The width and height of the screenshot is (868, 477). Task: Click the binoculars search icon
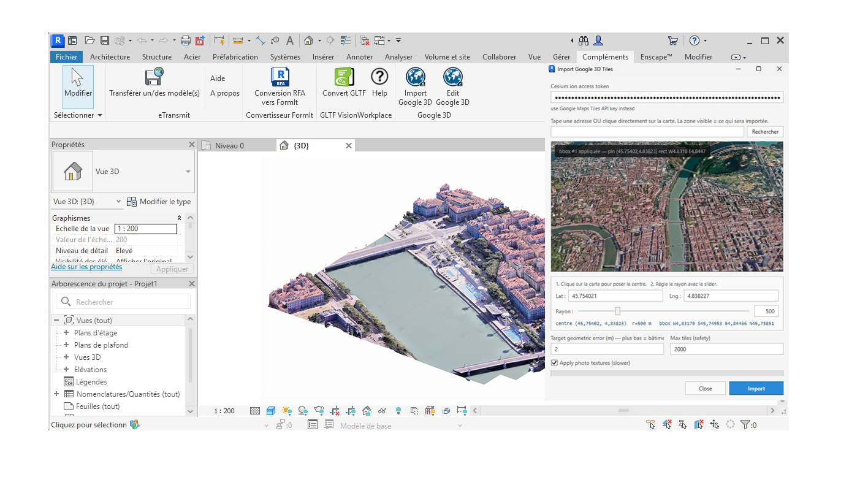point(584,40)
